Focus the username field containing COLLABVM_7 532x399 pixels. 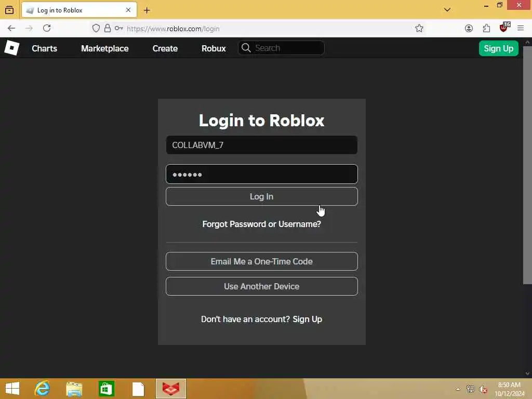(262, 145)
